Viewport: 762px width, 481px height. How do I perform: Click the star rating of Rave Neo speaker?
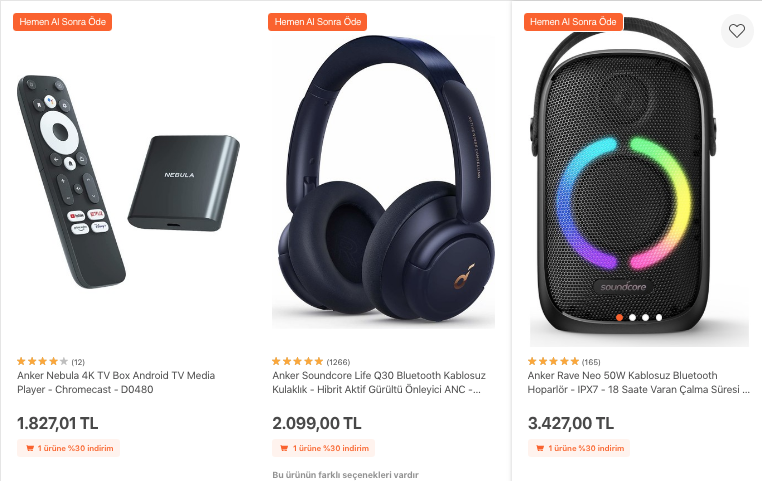pyautogui.click(x=553, y=361)
